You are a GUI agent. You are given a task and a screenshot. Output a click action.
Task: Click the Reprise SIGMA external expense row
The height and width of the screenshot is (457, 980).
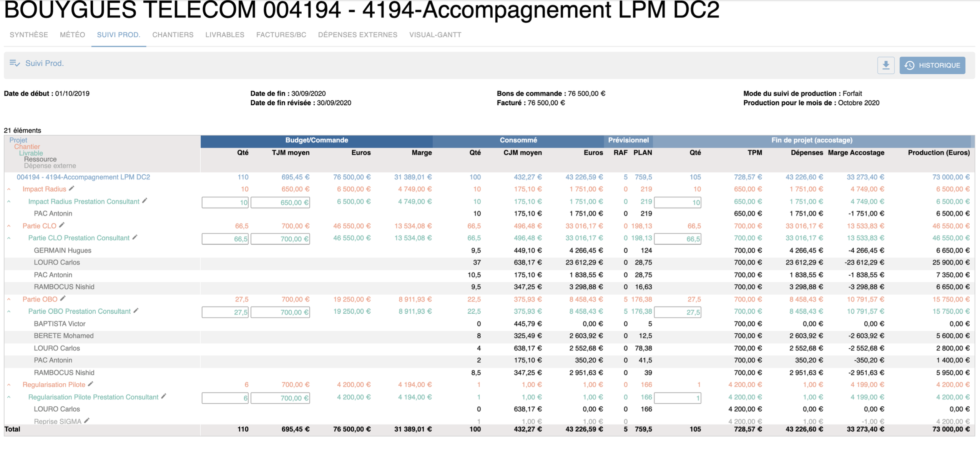(490, 421)
